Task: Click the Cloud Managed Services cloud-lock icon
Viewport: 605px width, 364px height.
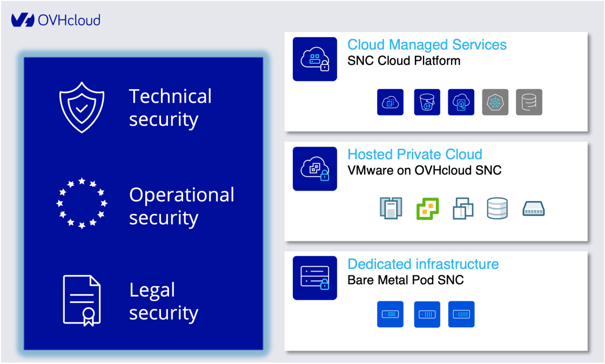Action: [315, 59]
